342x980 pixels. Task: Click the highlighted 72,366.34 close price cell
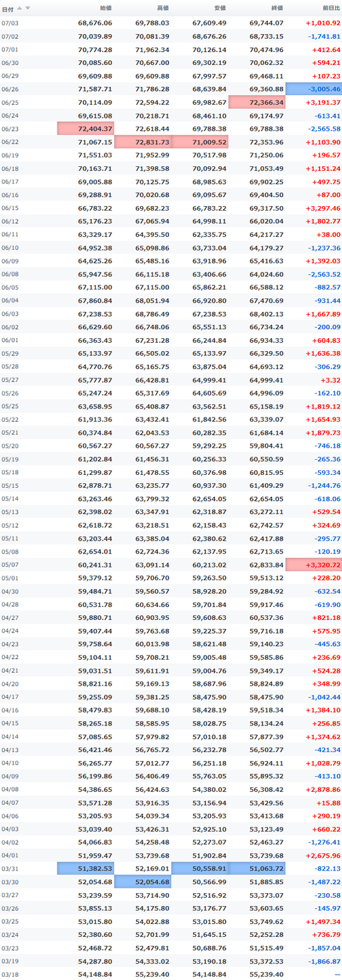click(256, 102)
